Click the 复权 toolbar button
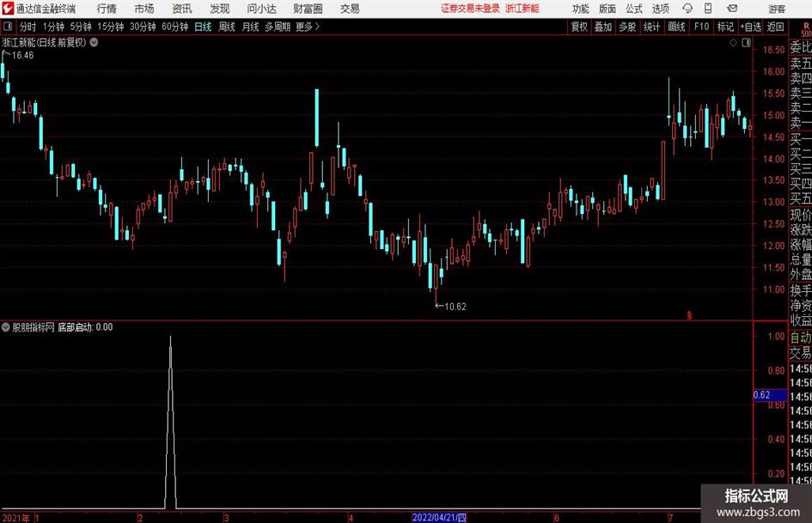 click(579, 27)
